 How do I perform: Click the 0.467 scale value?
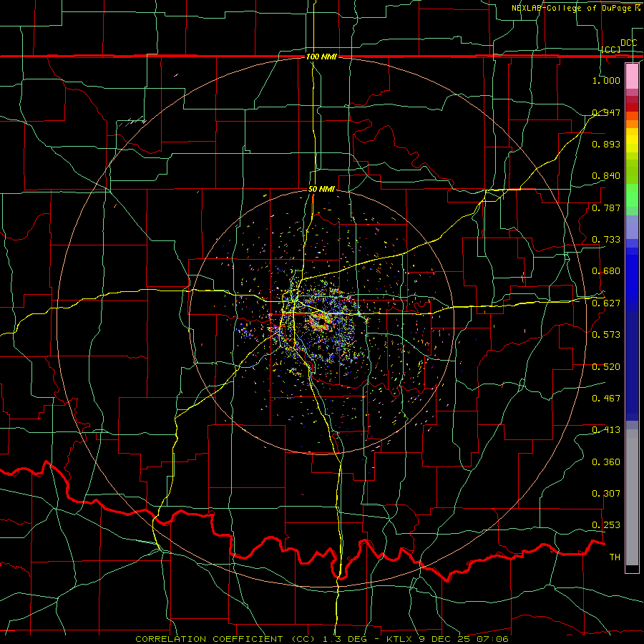pyautogui.click(x=606, y=399)
